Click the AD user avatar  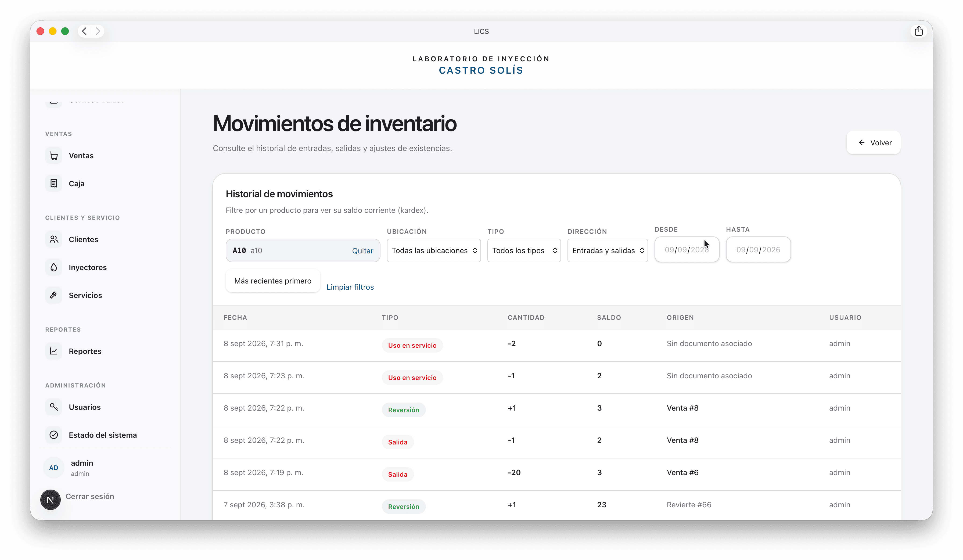pyautogui.click(x=53, y=468)
